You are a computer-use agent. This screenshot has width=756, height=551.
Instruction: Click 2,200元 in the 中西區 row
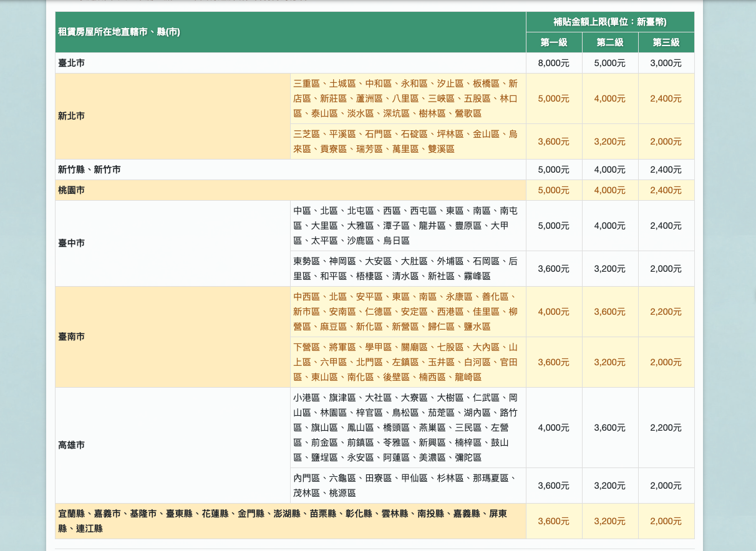(666, 312)
